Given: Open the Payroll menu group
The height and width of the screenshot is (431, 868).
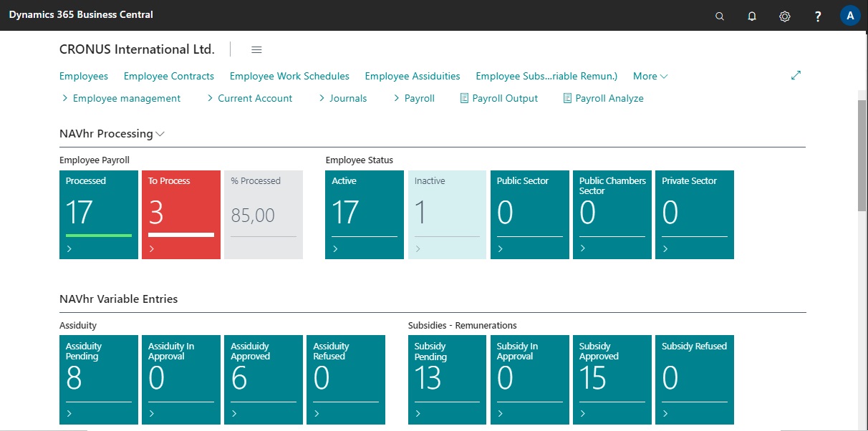Looking at the screenshot, I should coord(414,98).
